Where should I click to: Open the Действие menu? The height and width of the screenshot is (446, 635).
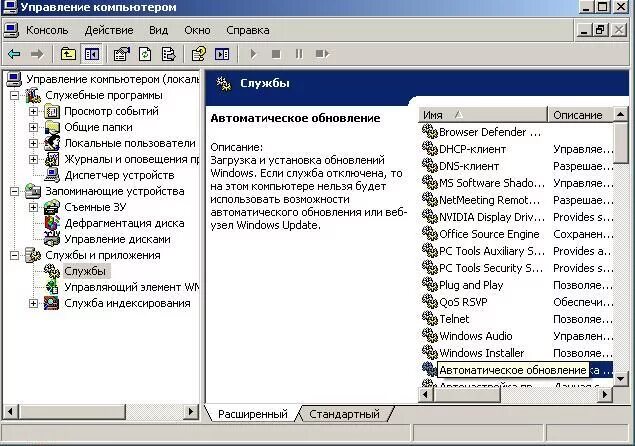pyautogui.click(x=109, y=30)
